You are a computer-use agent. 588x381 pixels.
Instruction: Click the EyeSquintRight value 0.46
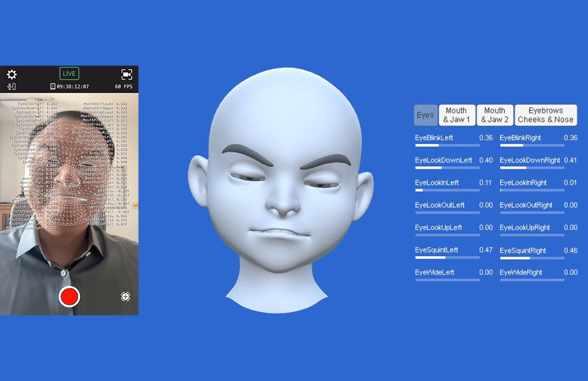571,250
